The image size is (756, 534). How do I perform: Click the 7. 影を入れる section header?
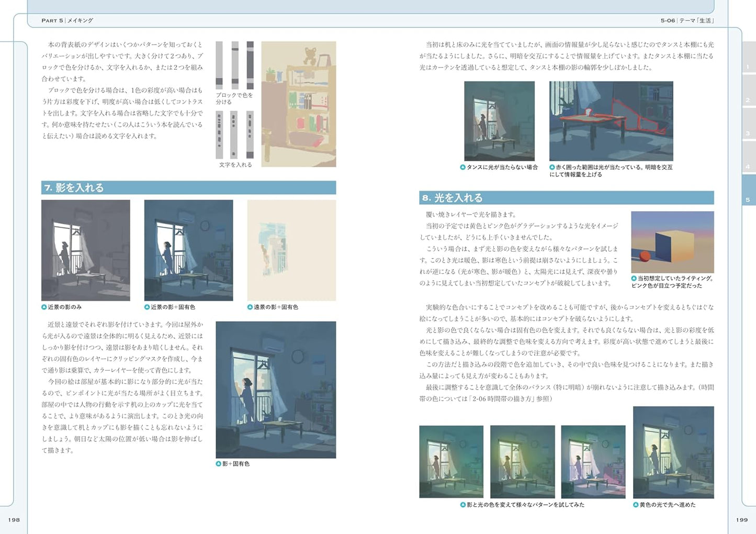coord(188,187)
